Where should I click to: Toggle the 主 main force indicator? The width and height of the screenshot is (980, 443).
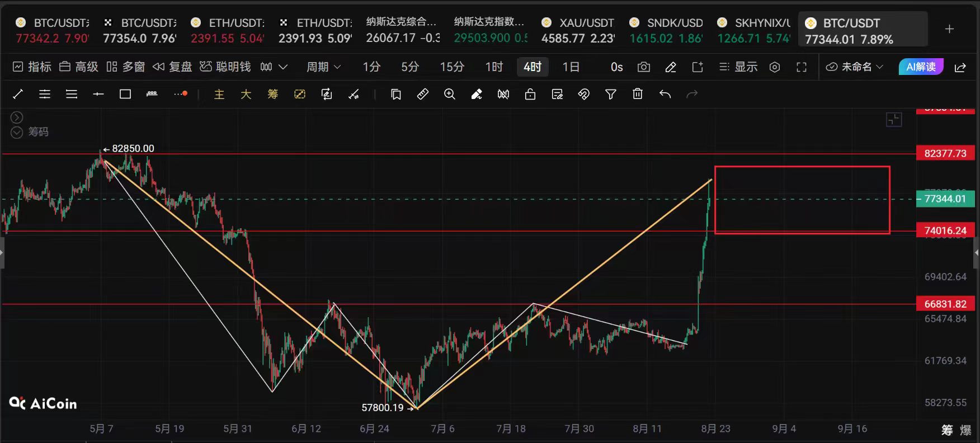point(219,94)
